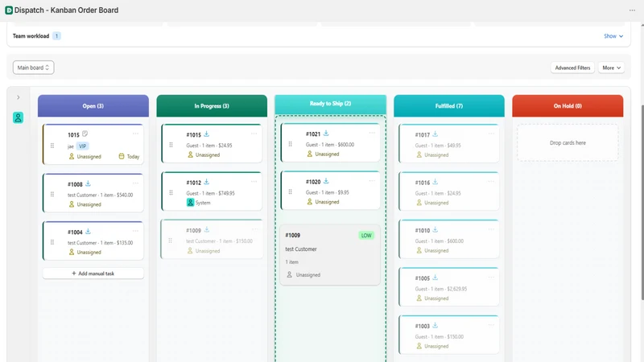This screenshot has height=362, width=644.
Task: Grab drag handle on order #1004
Action: 52,242
